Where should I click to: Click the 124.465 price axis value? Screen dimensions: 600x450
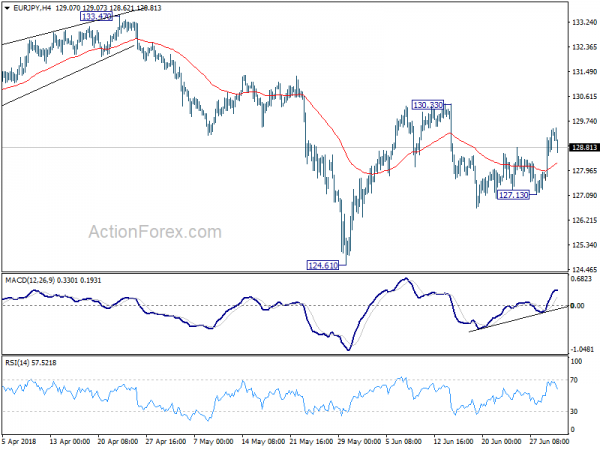tap(584, 270)
